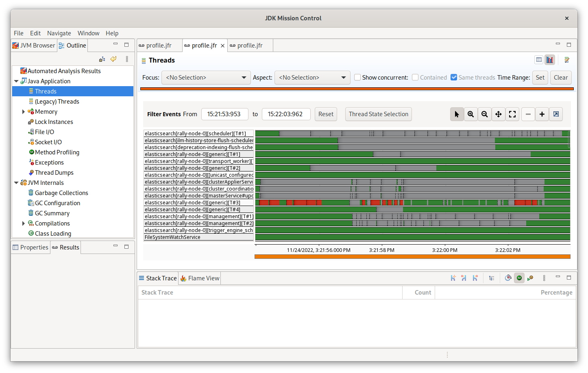Click the scale-to-fit chart icon
The height and width of the screenshot is (373, 588).
[x=512, y=114]
